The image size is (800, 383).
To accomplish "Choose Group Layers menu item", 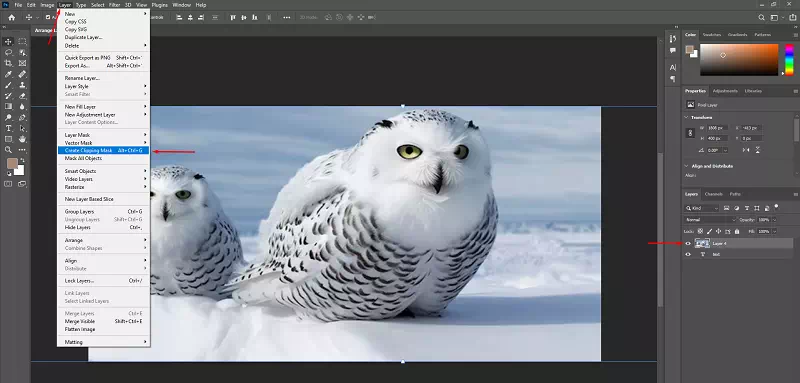I will coord(104,211).
